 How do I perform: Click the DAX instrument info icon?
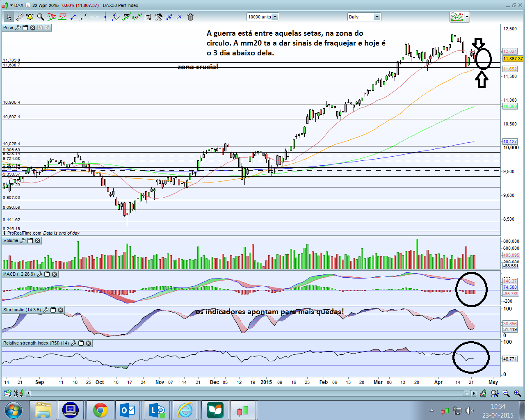[x=27, y=5]
